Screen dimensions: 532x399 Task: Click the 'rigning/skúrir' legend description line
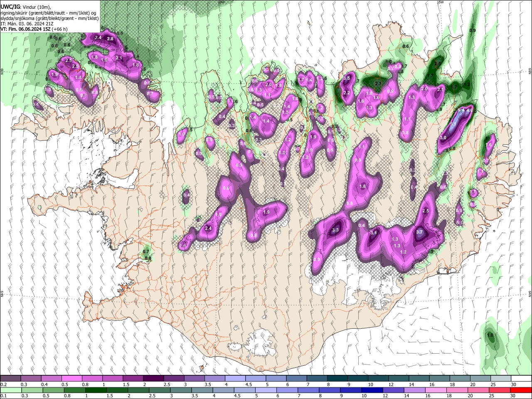48,13
